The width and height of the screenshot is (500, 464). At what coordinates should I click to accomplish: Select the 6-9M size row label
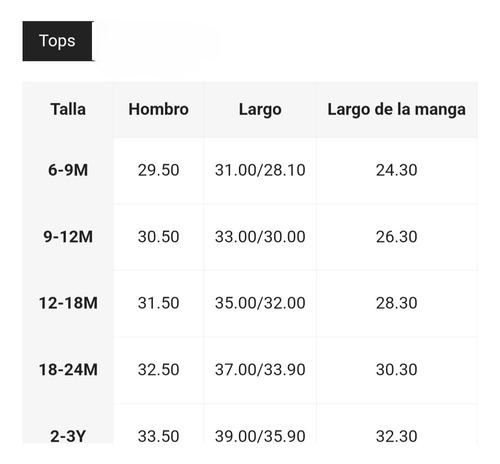[x=68, y=170]
